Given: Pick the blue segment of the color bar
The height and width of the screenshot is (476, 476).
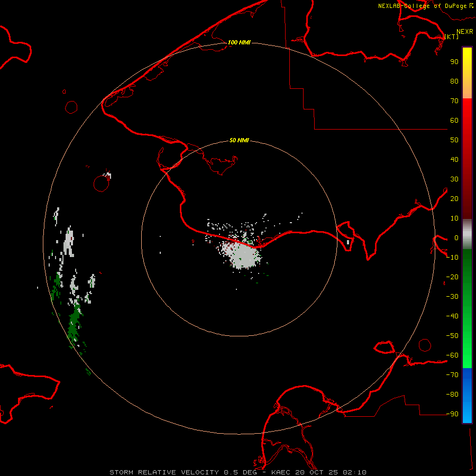Looking at the screenshot, I should point(467,396).
